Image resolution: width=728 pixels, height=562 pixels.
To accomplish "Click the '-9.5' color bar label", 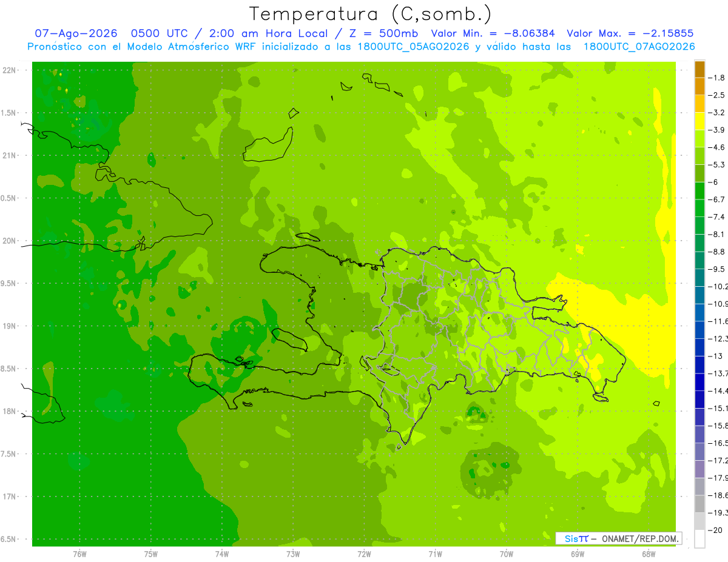I will [717, 269].
